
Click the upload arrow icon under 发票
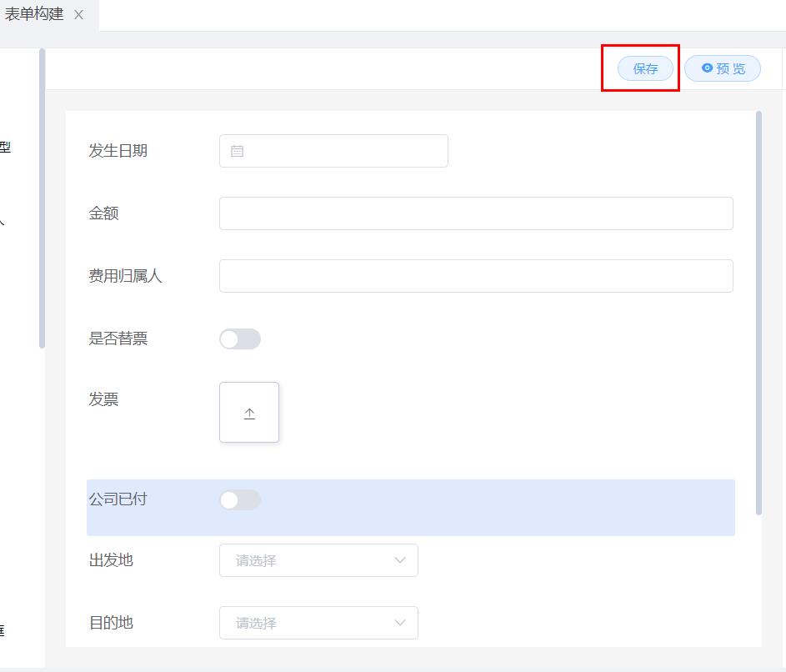(249, 414)
